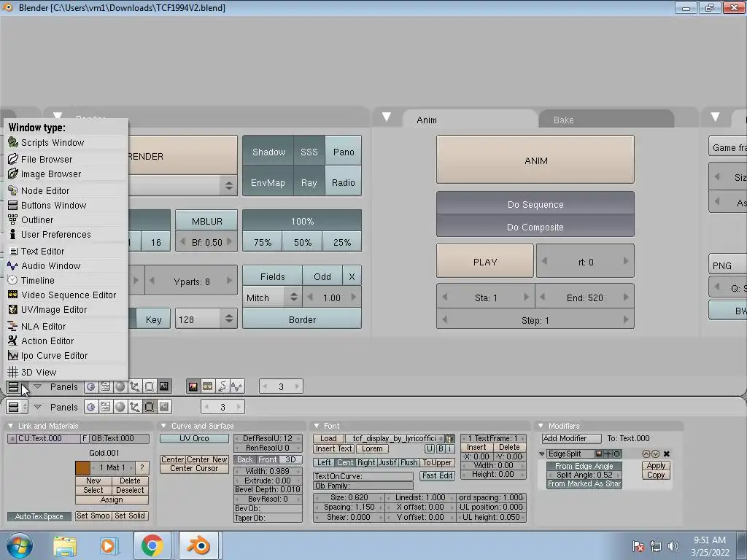747x560 pixels.
Task: Open Sequencer buttons film-strip icon
Action: (208, 386)
